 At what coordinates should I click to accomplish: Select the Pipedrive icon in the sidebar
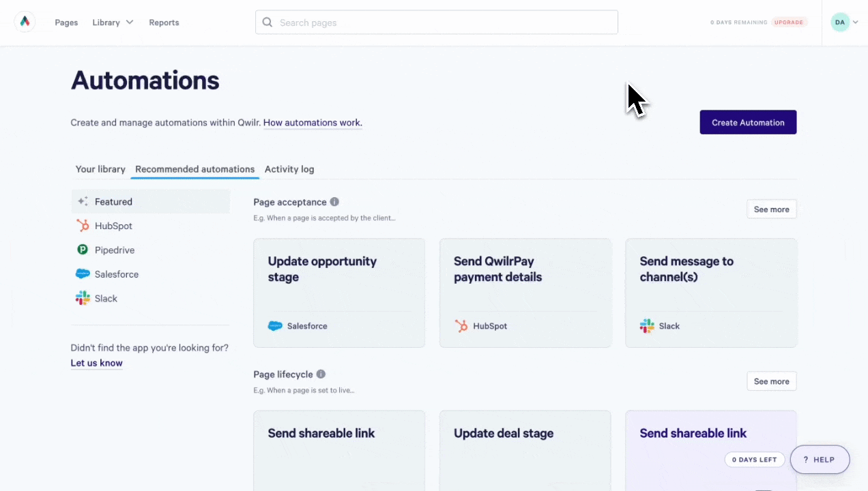click(x=83, y=250)
